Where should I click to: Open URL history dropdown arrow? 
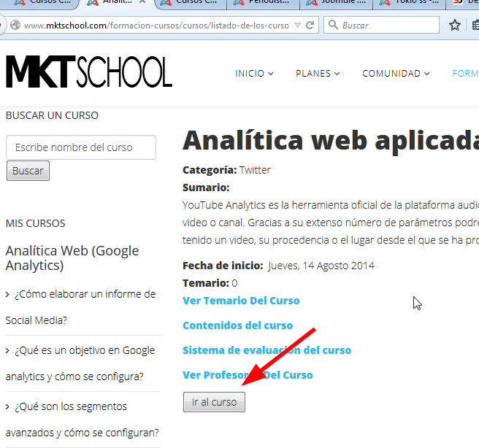[x=297, y=26]
